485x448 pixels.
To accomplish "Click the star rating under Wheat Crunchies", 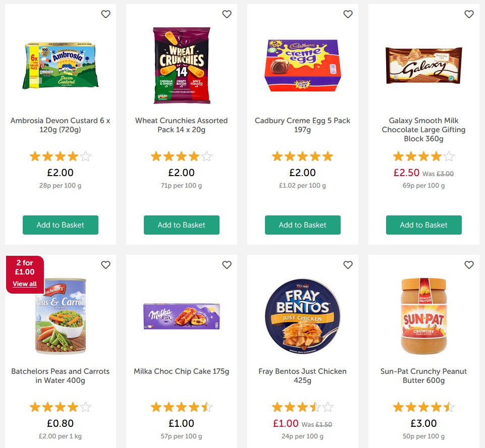I will click(181, 156).
